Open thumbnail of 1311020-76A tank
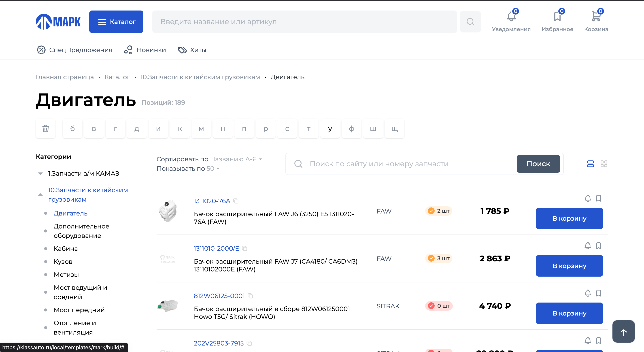Viewport: 644px width, 352px height. (x=168, y=211)
